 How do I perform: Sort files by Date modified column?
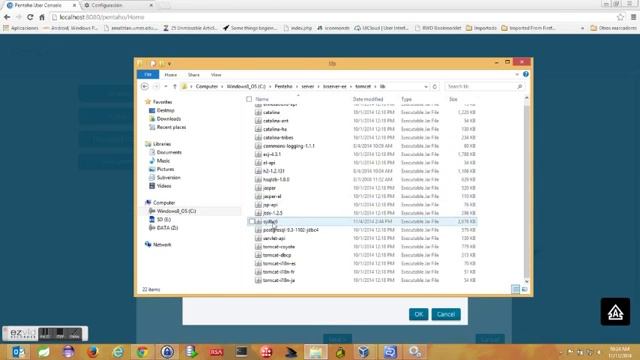click(x=368, y=99)
